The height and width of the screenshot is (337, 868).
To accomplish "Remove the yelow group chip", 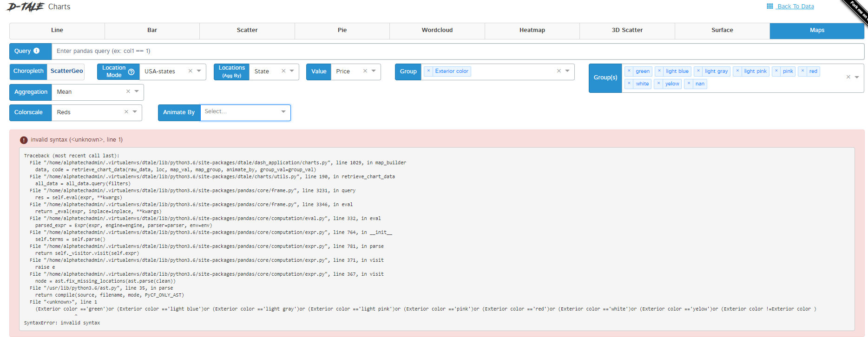I will pos(658,84).
